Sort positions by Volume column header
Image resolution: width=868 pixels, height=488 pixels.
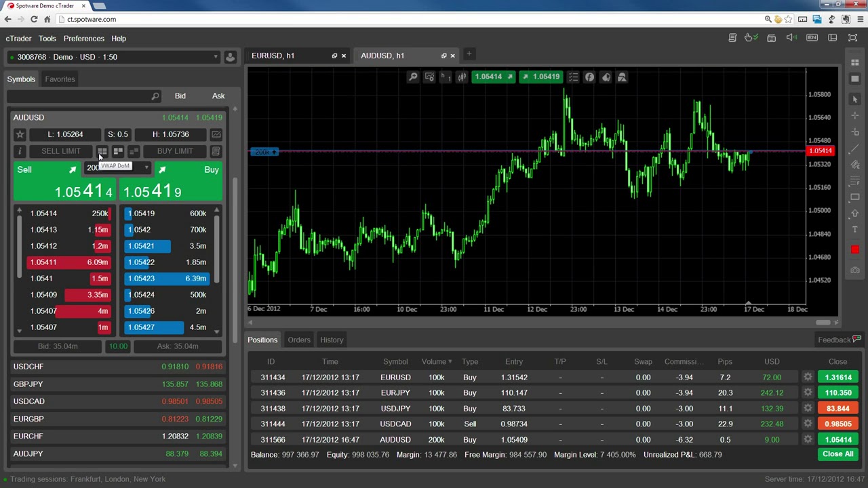(x=437, y=361)
